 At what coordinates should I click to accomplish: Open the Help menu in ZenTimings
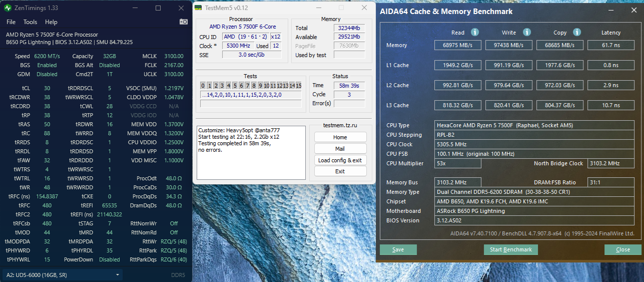pos(51,22)
